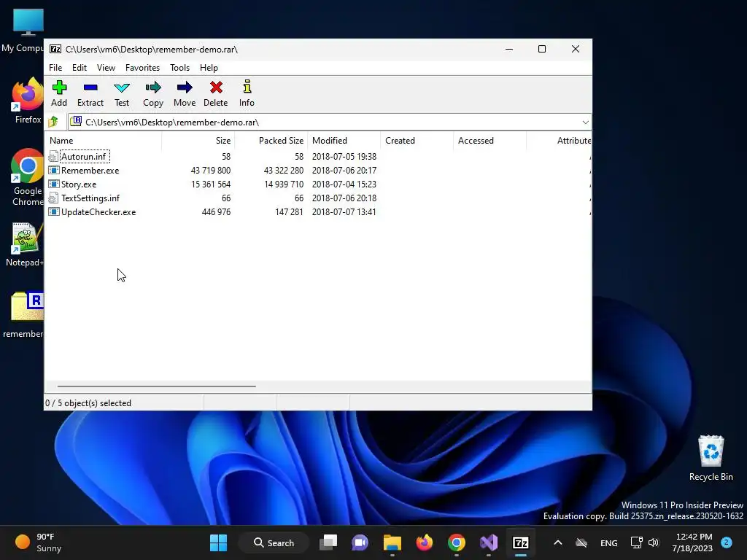Click the horizontal scrollbar of file list
This screenshot has width=747, height=560.
click(157, 386)
